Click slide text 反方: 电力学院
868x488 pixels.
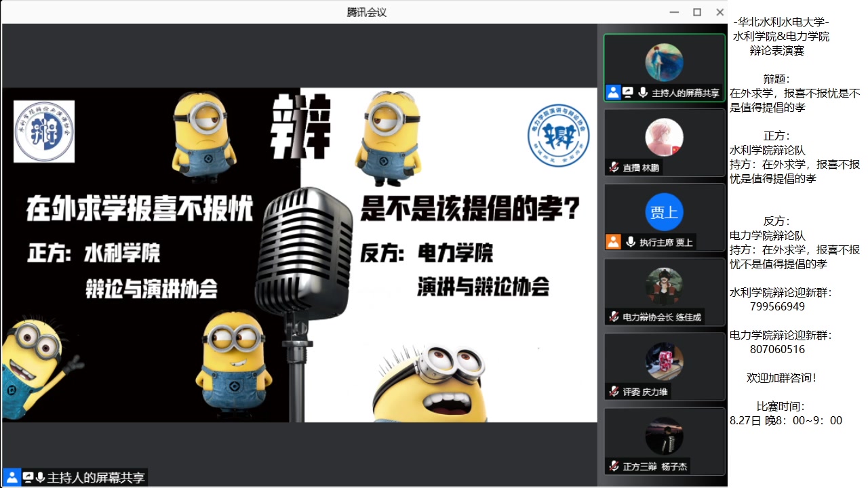[427, 254]
